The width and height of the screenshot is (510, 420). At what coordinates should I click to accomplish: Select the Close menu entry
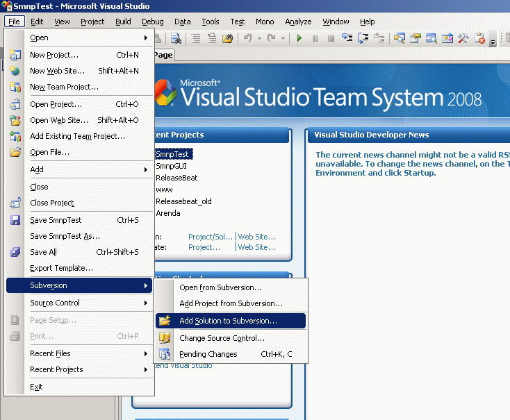click(79, 187)
